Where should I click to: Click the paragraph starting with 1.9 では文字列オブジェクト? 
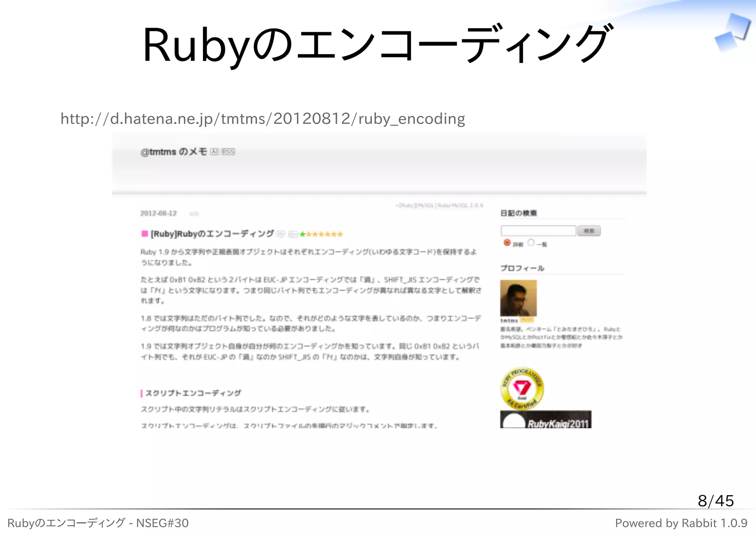click(310, 351)
